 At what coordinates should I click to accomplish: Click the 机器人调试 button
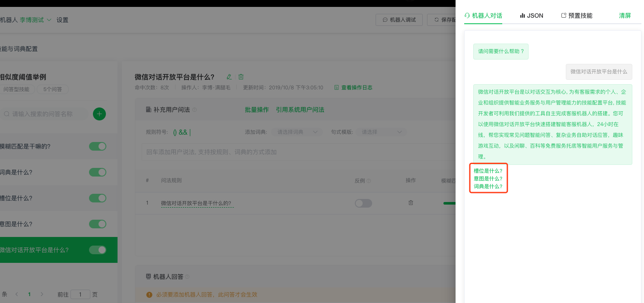(399, 20)
